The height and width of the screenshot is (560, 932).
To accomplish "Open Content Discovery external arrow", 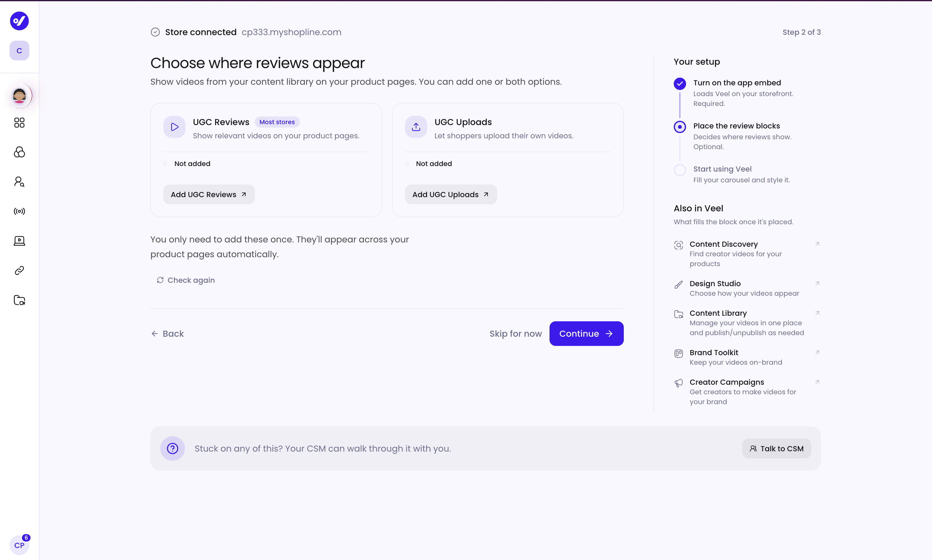I will (817, 244).
